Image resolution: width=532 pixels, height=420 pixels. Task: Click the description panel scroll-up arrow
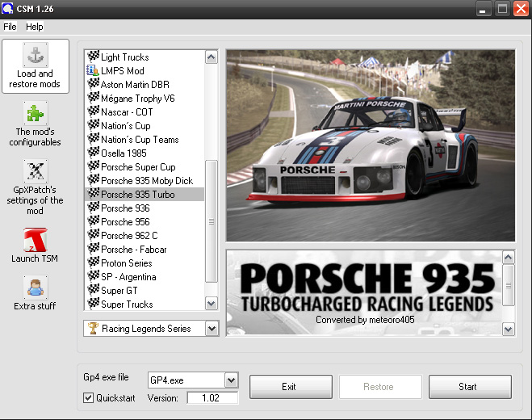pyautogui.click(x=508, y=258)
